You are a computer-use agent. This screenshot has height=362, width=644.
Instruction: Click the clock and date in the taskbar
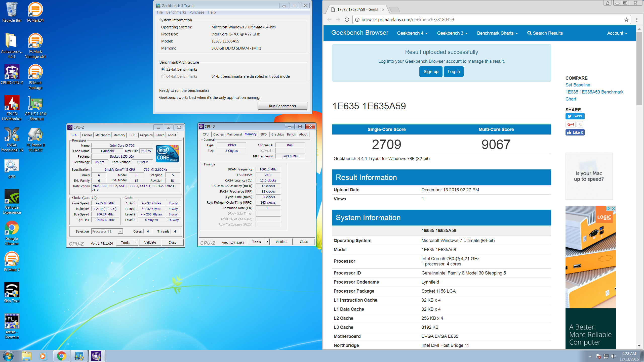pyautogui.click(x=629, y=356)
